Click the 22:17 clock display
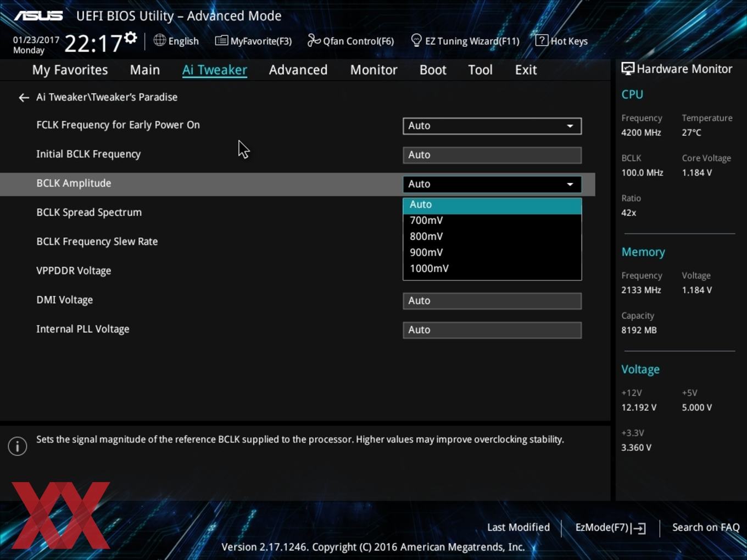The width and height of the screenshot is (747, 560). point(93,43)
